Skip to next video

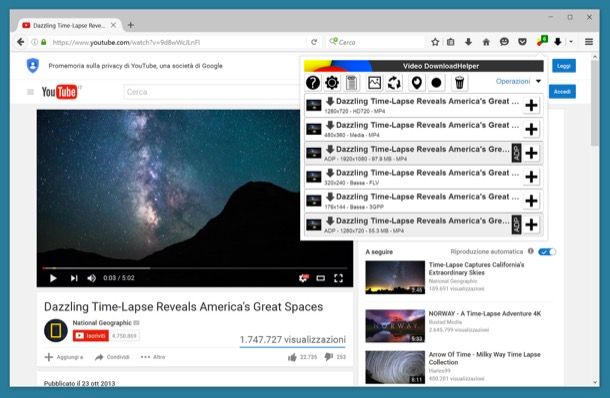[x=74, y=278]
